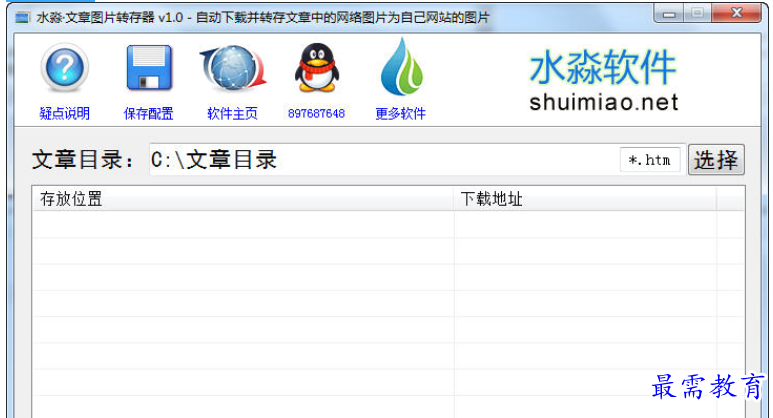Screen dimensions: 773x418
Task: Click the 保存配置 link text
Action: click(148, 113)
